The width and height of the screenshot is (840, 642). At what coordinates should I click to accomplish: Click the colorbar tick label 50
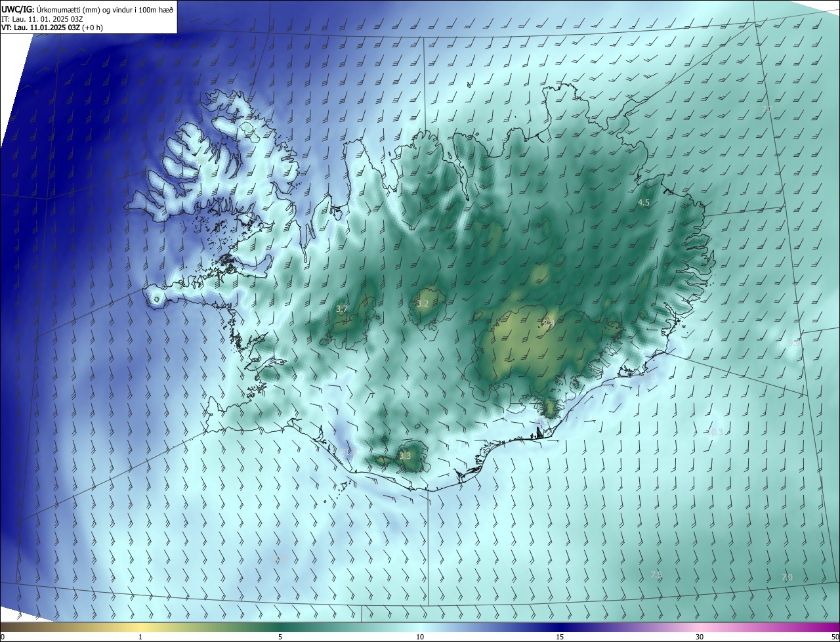(x=835, y=637)
